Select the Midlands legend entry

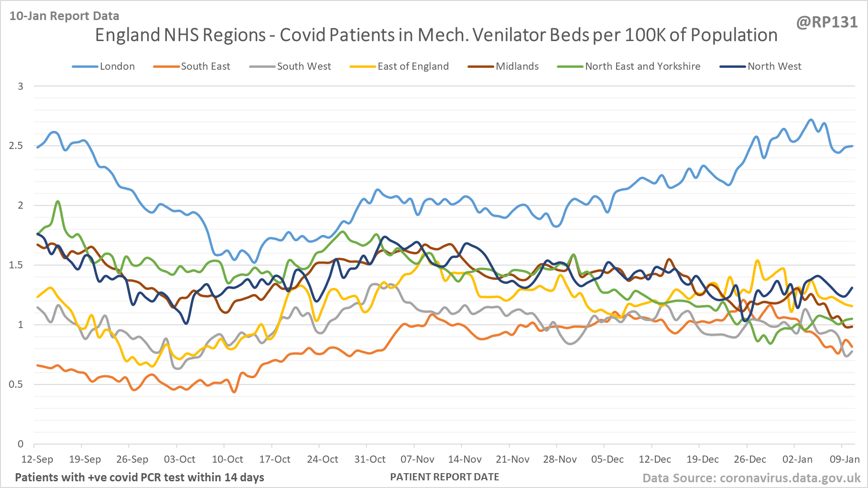517,66
